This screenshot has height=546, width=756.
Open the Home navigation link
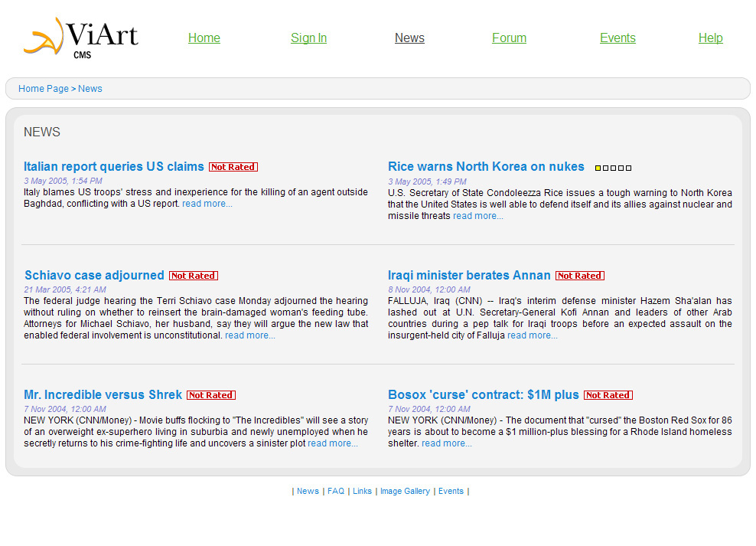pos(204,38)
